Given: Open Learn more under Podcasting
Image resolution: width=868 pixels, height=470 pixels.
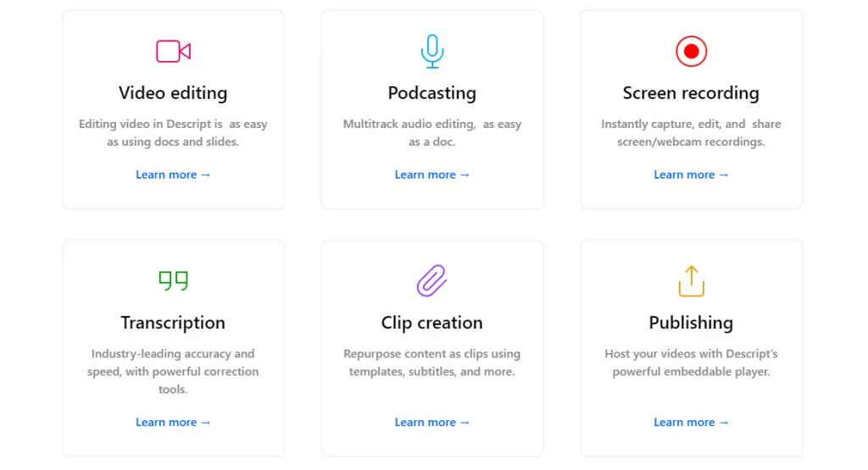Looking at the screenshot, I should (x=431, y=174).
